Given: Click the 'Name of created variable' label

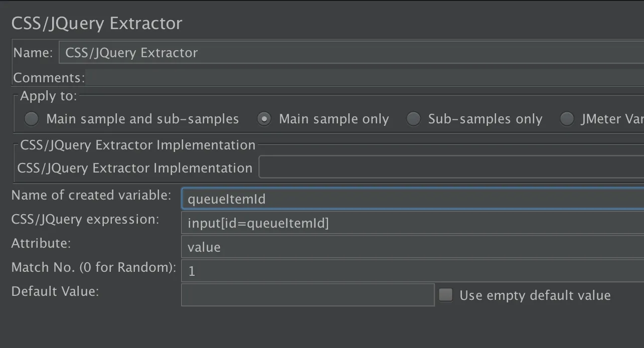Looking at the screenshot, I should (91, 195).
